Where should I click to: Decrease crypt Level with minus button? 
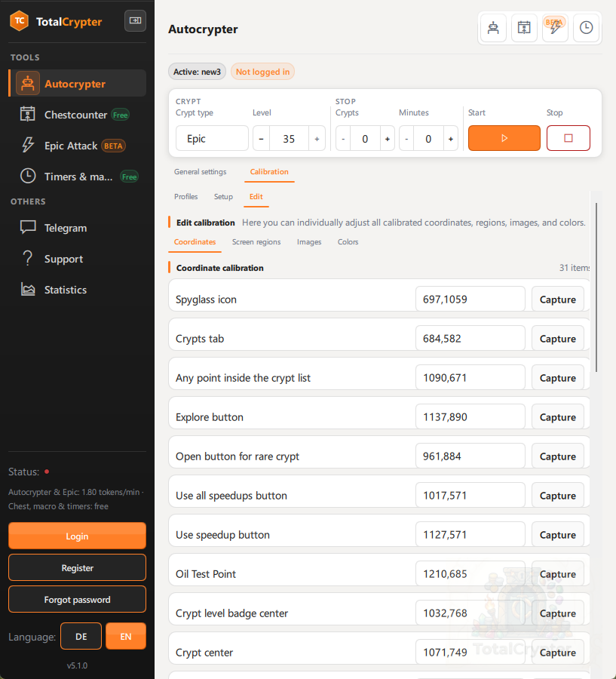click(x=261, y=139)
